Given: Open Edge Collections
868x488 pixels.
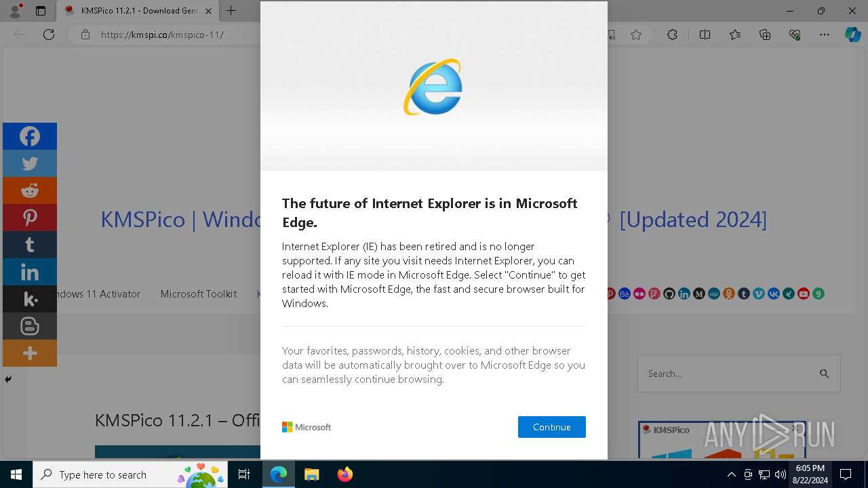Looking at the screenshot, I should pos(765,35).
